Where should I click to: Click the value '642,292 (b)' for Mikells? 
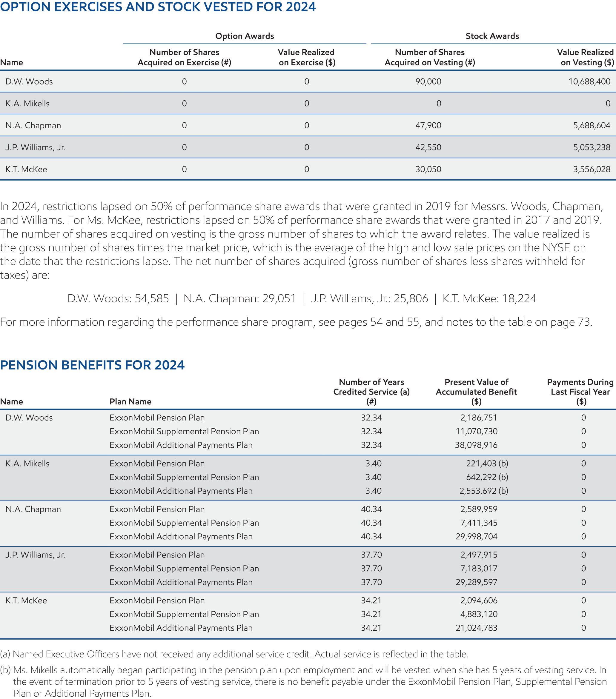[x=487, y=477]
